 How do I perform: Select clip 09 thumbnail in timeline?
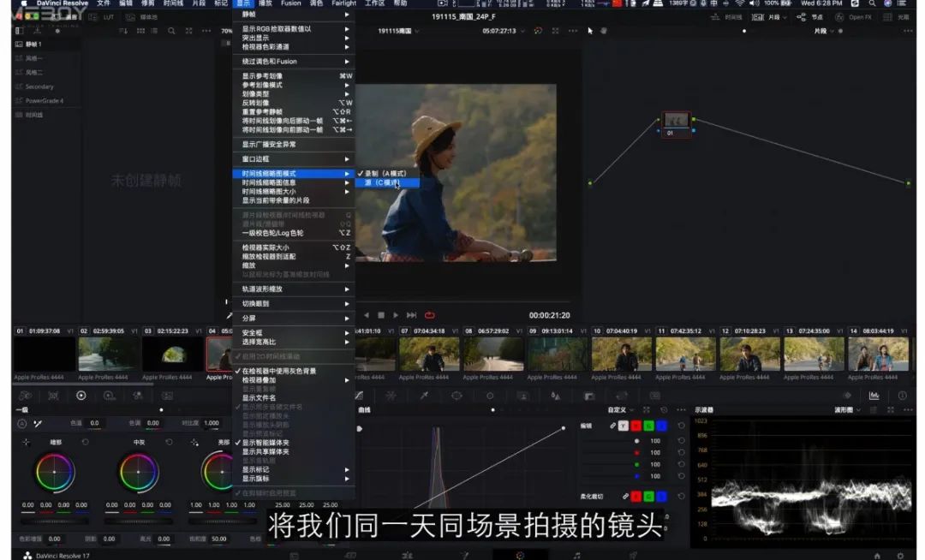(x=557, y=354)
